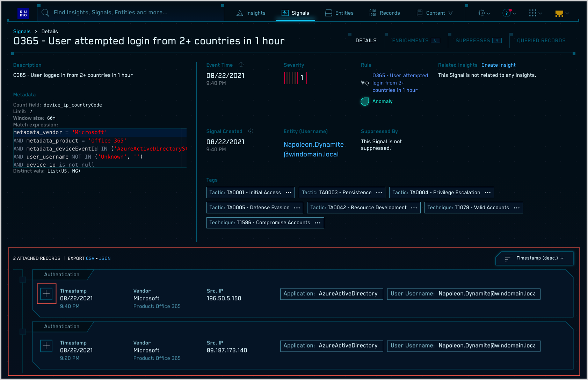Focus the Find Insights search field
This screenshot has width=588, height=380.
[x=133, y=13]
